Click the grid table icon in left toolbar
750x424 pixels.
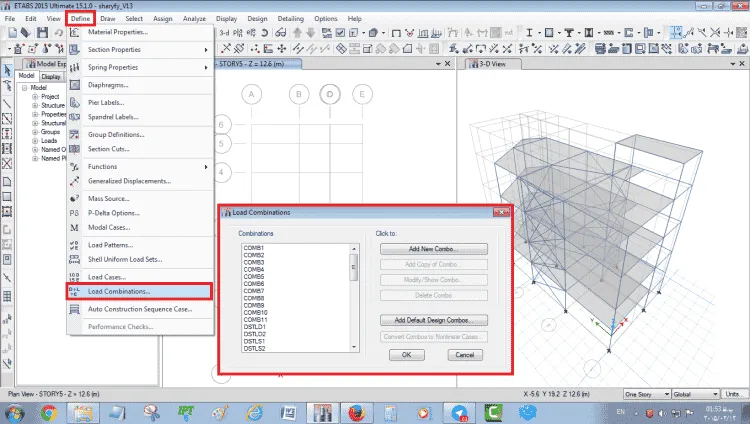[x=7, y=297]
